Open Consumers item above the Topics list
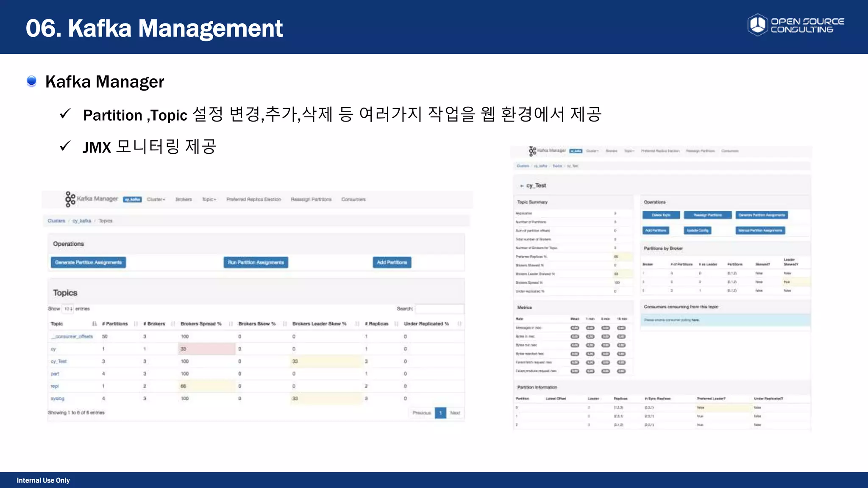The image size is (868, 488). [353, 200]
